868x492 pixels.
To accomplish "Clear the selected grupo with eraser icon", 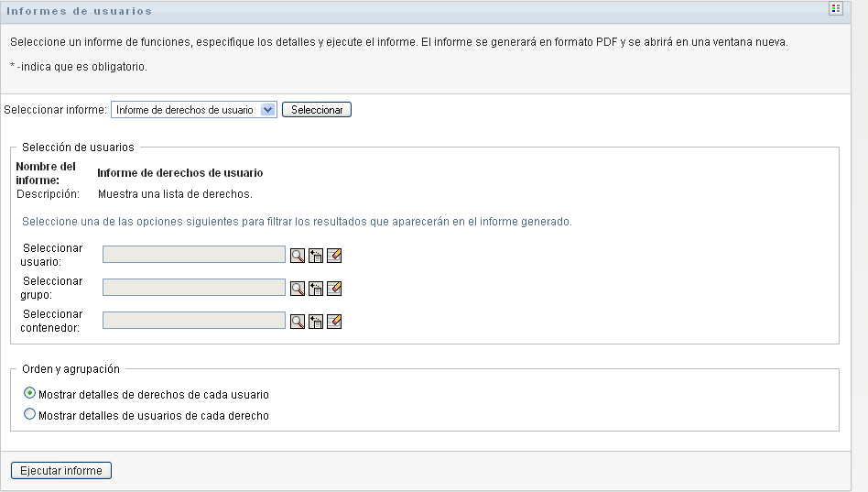I will [334, 289].
